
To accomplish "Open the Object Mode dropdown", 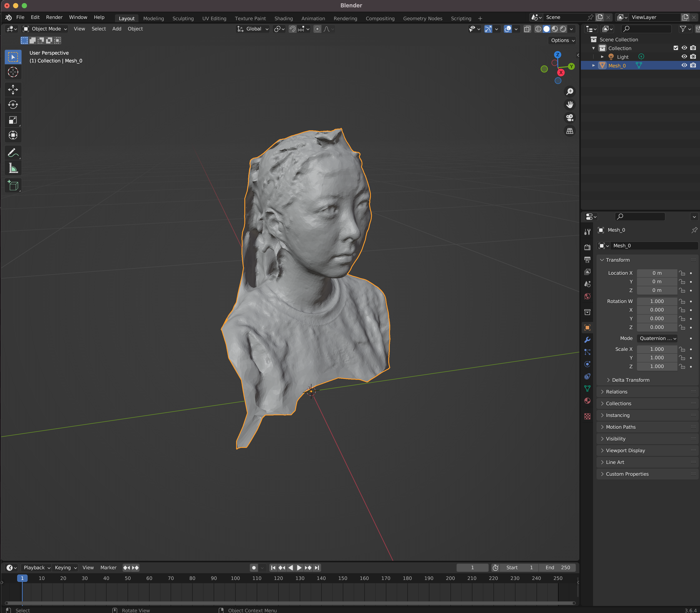I will (x=45, y=29).
